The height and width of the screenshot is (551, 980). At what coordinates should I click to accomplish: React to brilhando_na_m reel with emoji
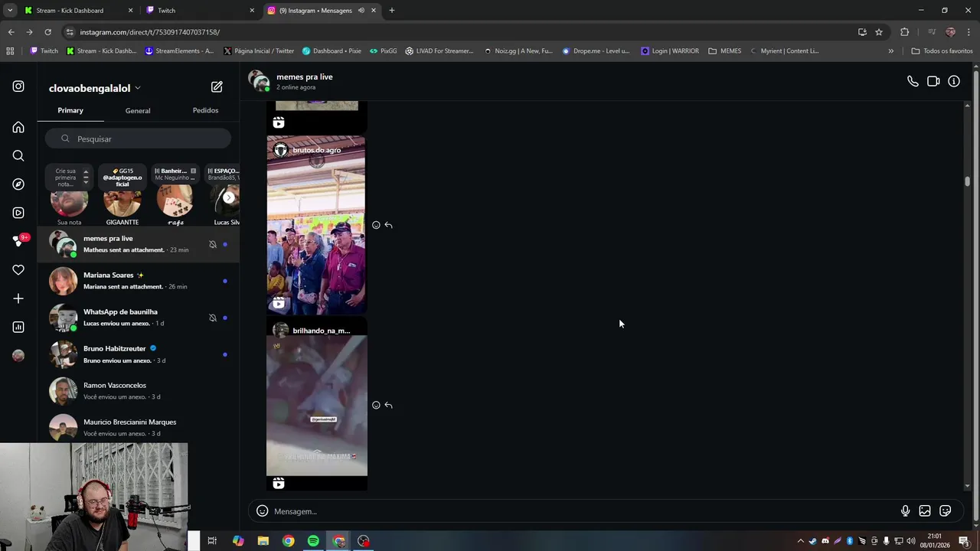click(376, 405)
